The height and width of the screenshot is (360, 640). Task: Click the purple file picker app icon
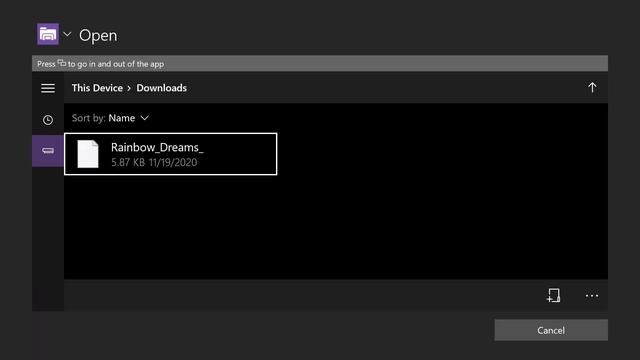pos(48,34)
